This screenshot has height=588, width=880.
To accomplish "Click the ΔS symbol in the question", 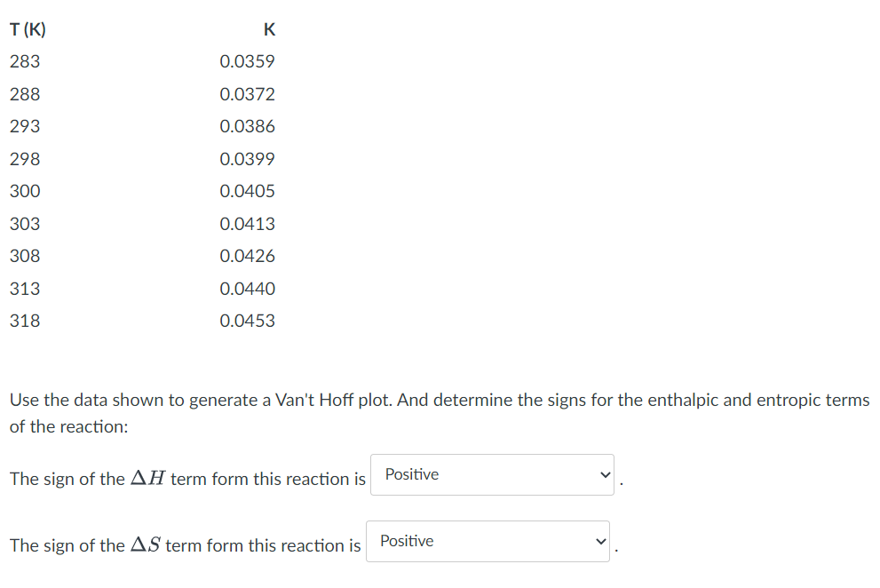I will (x=142, y=544).
